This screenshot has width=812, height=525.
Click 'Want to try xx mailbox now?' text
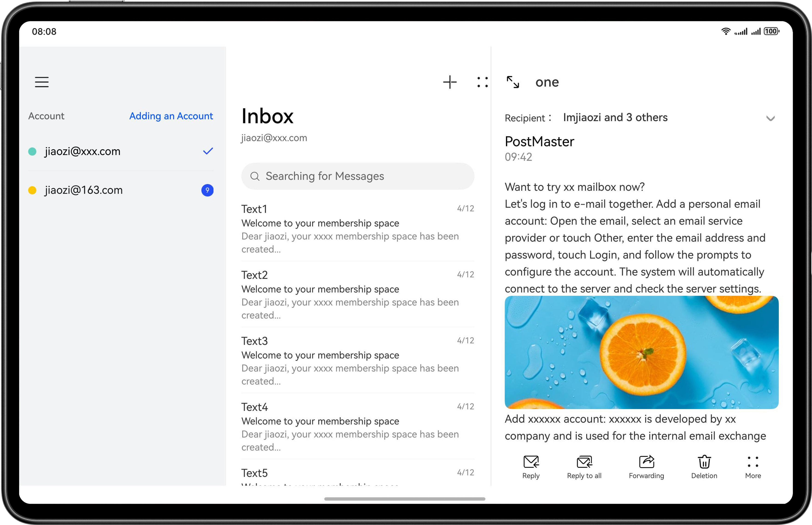point(574,187)
